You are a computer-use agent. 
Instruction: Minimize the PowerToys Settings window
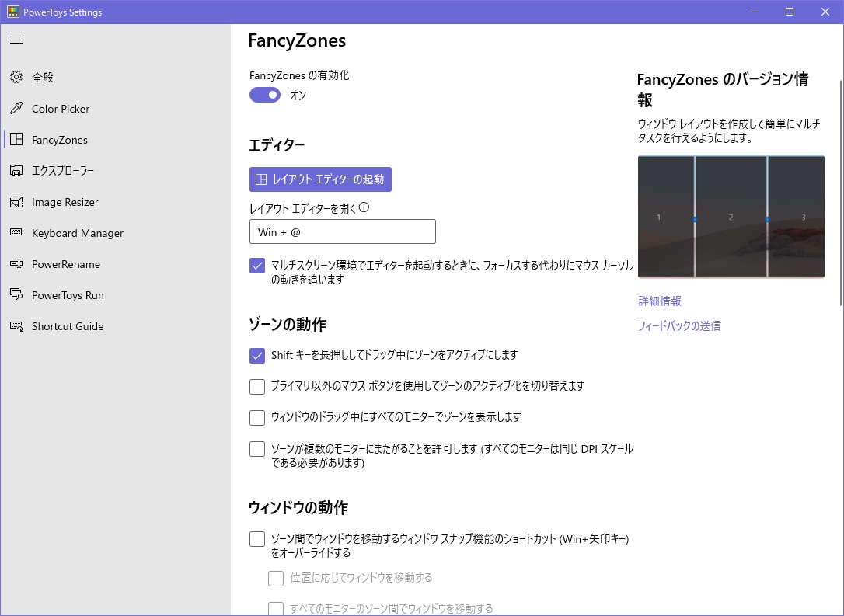(x=755, y=12)
